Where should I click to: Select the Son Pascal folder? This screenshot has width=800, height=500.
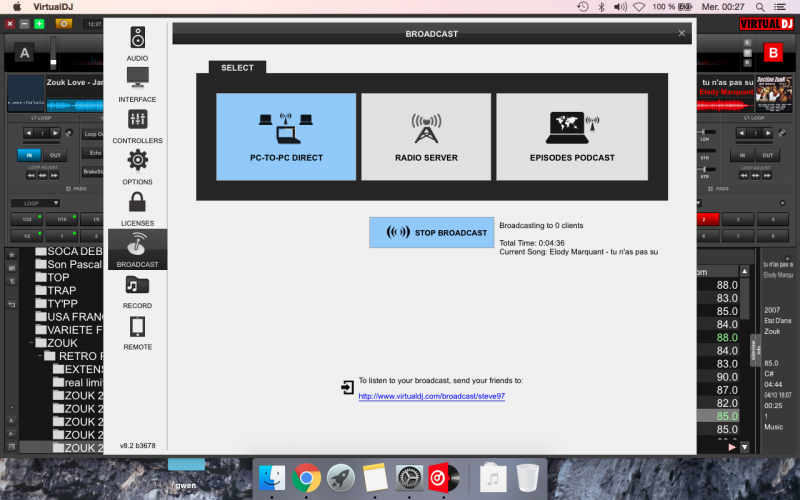pyautogui.click(x=68, y=264)
